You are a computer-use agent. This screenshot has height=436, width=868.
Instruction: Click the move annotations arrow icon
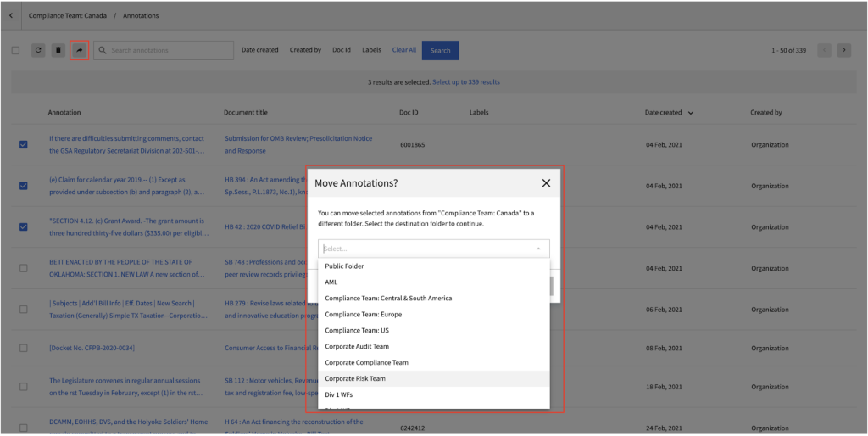[x=79, y=50]
